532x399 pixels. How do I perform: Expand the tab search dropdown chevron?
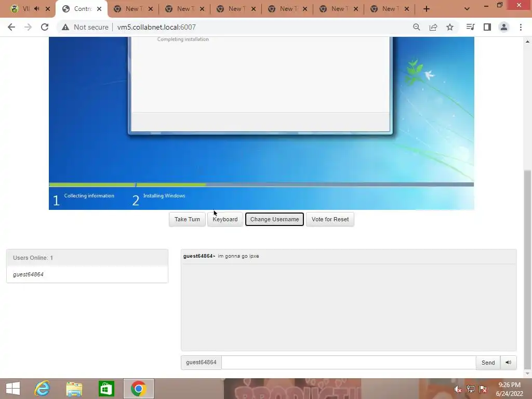click(x=467, y=9)
